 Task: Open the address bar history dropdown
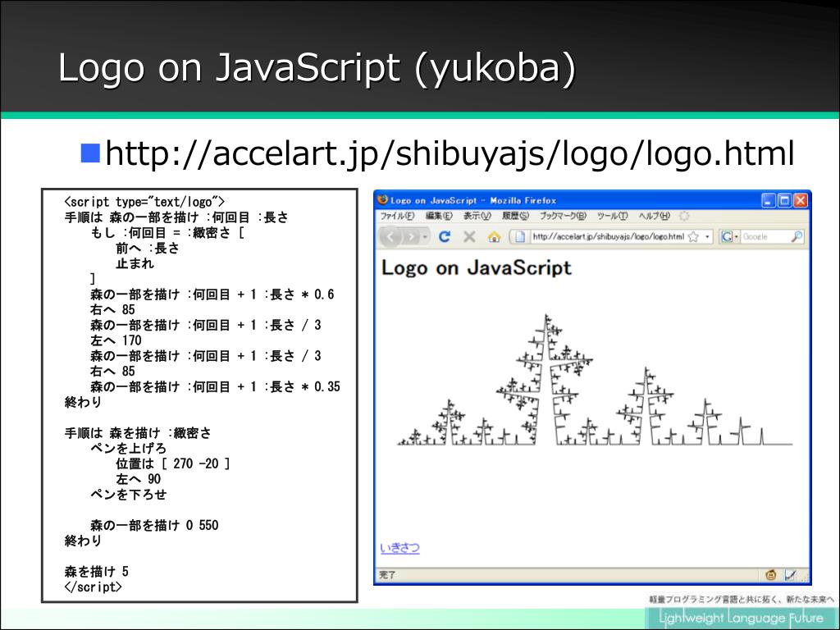click(x=707, y=237)
